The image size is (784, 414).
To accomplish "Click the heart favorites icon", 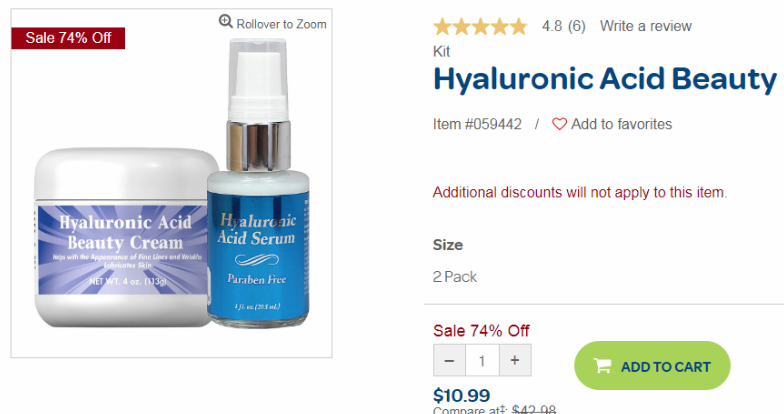I will pos(559,124).
